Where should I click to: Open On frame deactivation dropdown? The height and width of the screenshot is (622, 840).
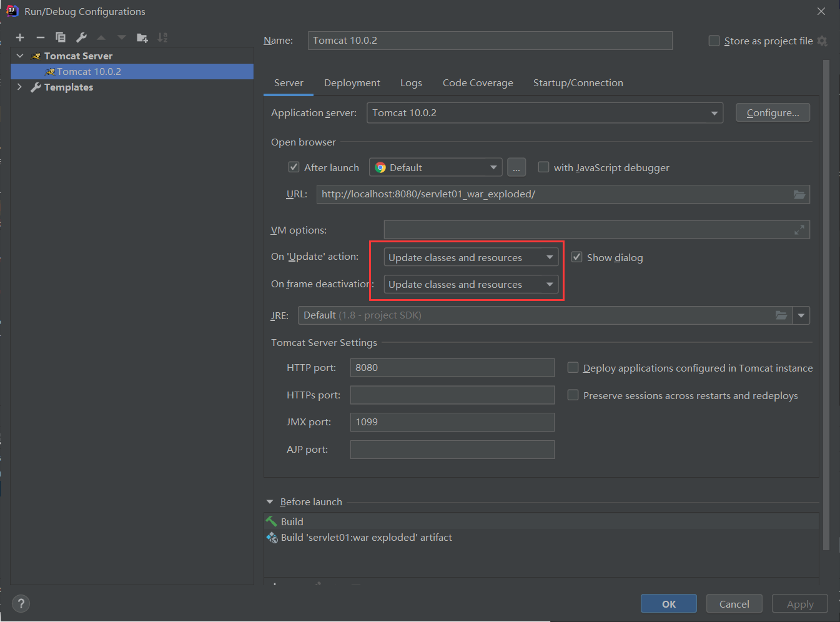[x=470, y=284]
